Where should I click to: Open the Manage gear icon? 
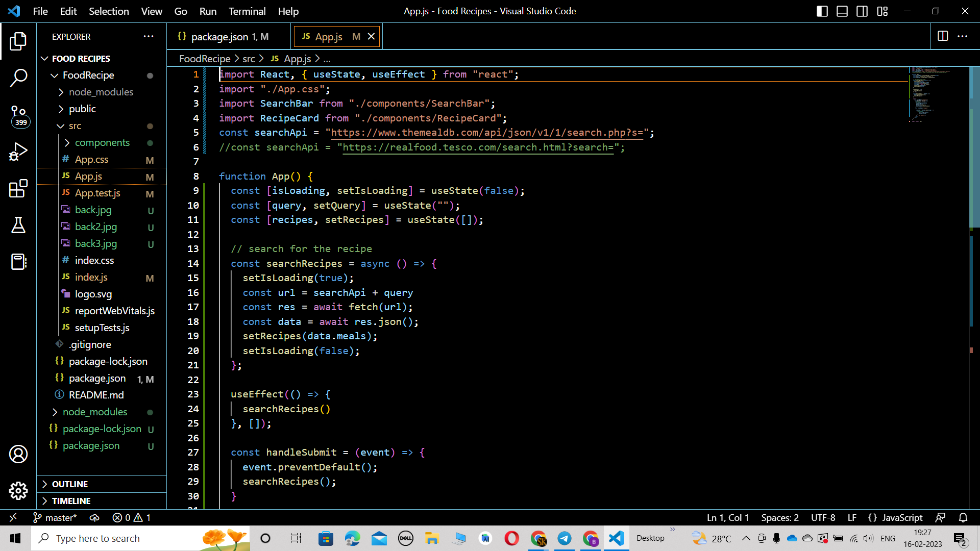(18, 491)
